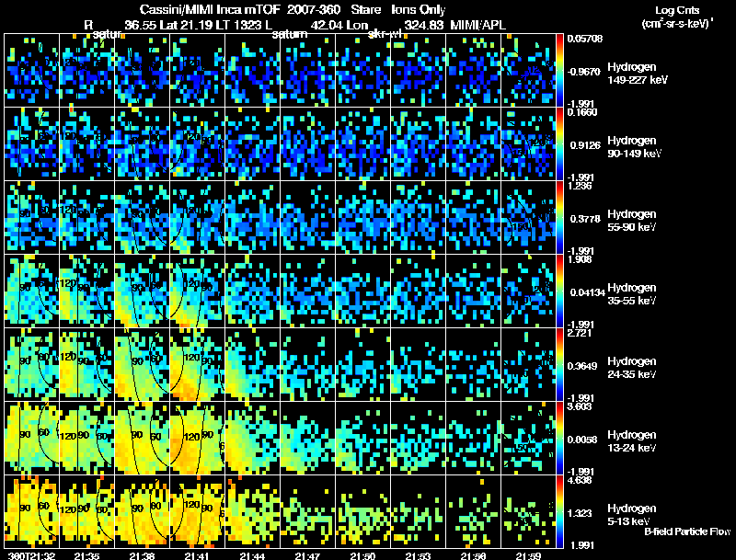Select the 'Hydrogen 149-227 keV' row label
This screenshot has height=560, width=736.
click(x=637, y=74)
